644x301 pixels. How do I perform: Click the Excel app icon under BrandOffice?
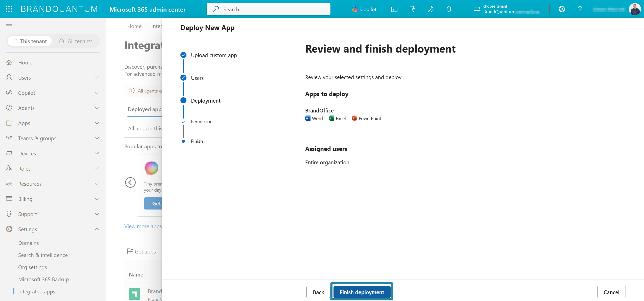(x=331, y=118)
